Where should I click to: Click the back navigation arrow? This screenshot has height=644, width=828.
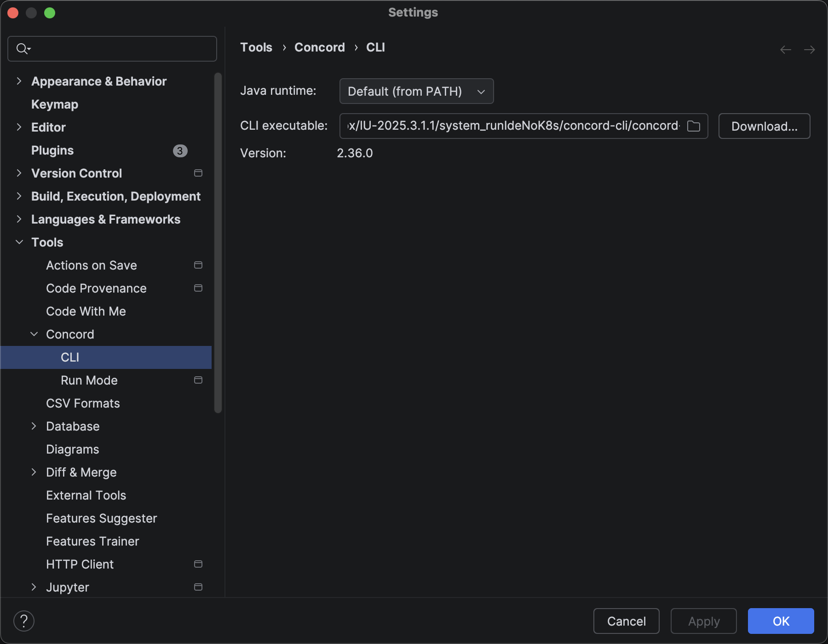pyautogui.click(x=785, y=50)
